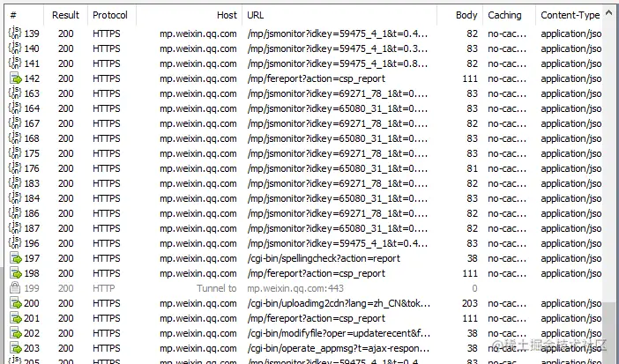Click the post icon of session 201

(x=15, y=318)
